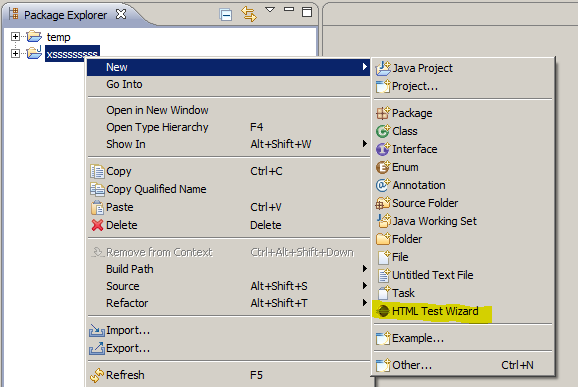Click the Copy Qualified Name icon
The image size is (578, 387).
click(x=97, y=189)
